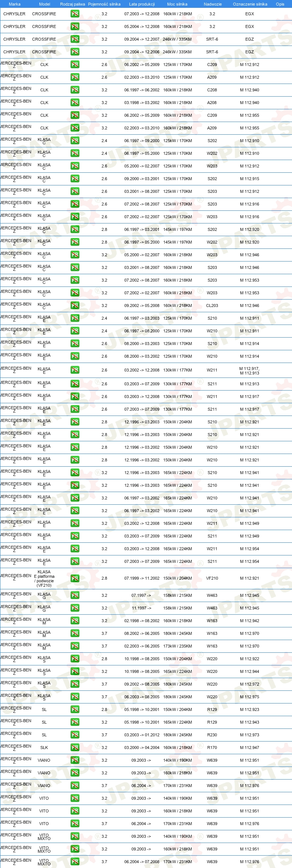Image resolution: width=292 pixels, height=868 pixels.
Task: Select the CL203 body cell
Action: [x=212, y=305]
